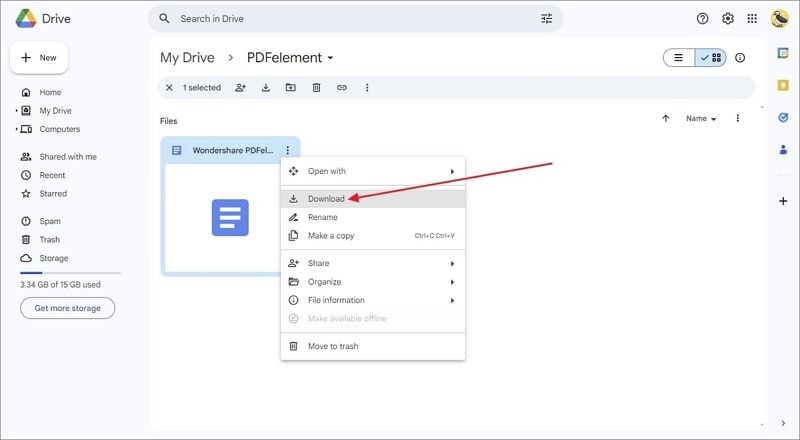Share selected file from toolbar
Screen dimensions: 800x440
pyautogui.click(x=240, y=88)
